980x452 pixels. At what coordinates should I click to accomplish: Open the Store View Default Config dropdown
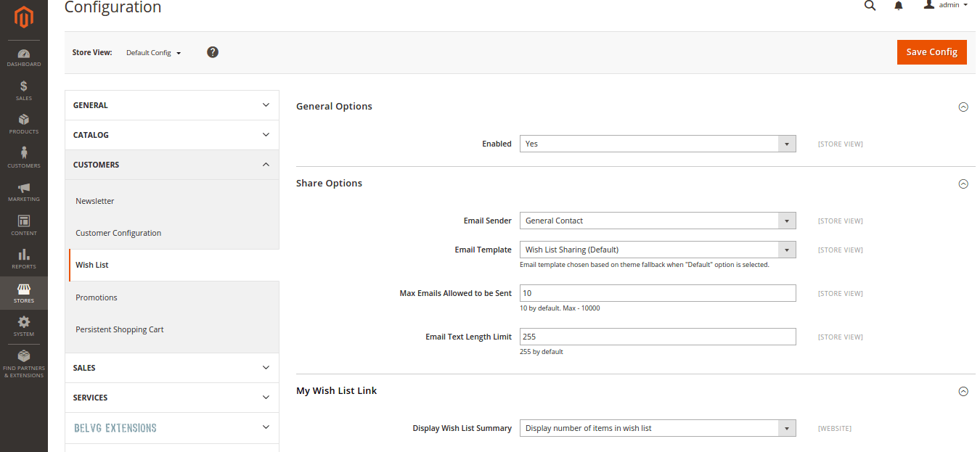153,53
